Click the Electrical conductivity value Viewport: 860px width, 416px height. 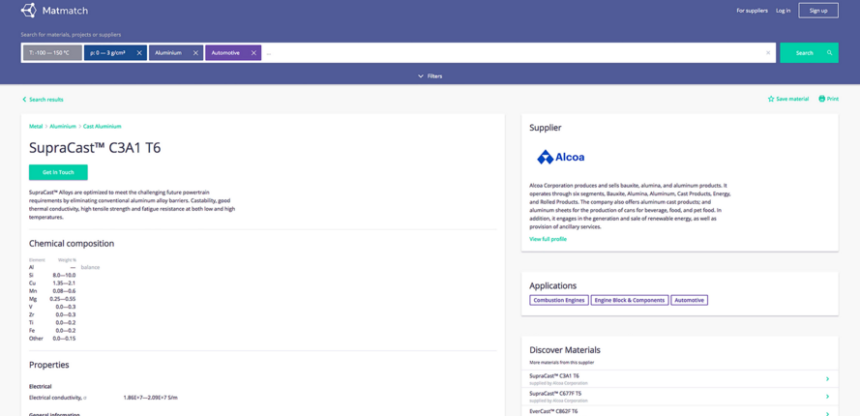[x=150, y=397]
